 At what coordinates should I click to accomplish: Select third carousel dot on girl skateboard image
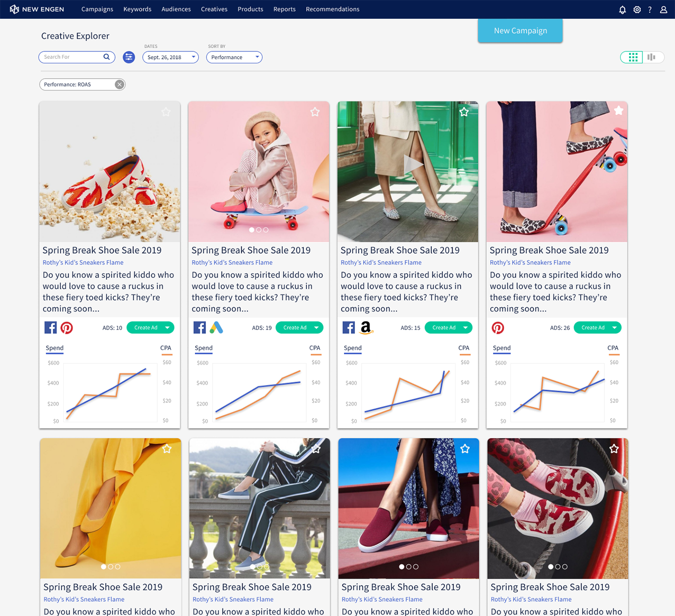click(266, 230)
